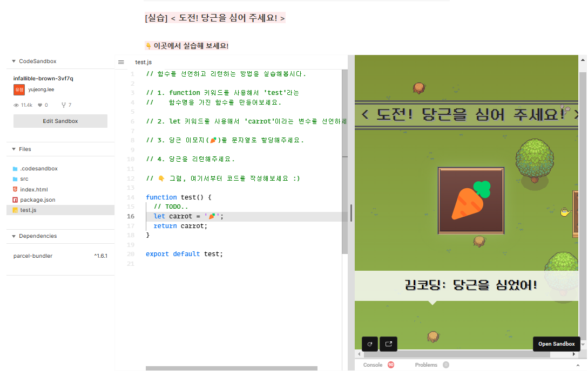Click the game banner left arrow
Screen dimensions: 588x371
pyautogui.click(x=365, y=114)
